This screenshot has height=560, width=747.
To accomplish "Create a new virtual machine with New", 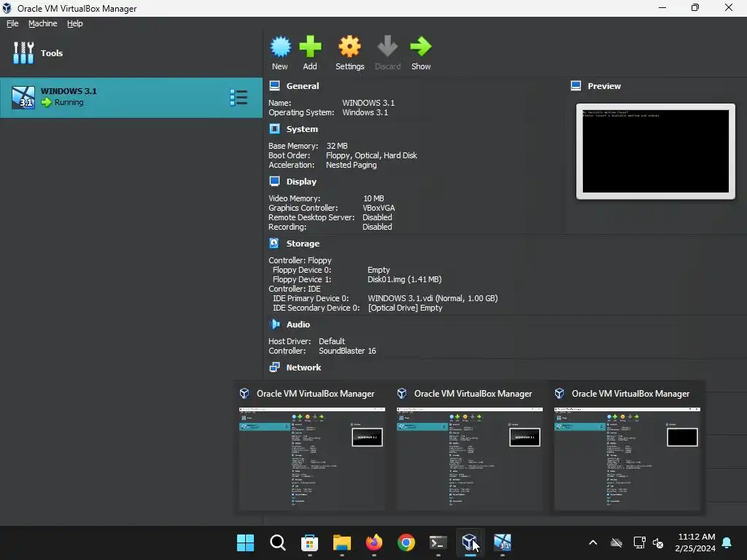I will 280,52.
